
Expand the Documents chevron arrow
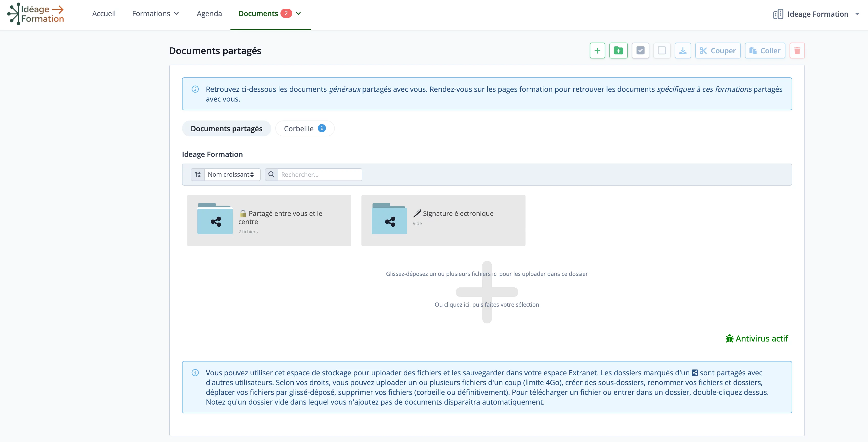298,14
